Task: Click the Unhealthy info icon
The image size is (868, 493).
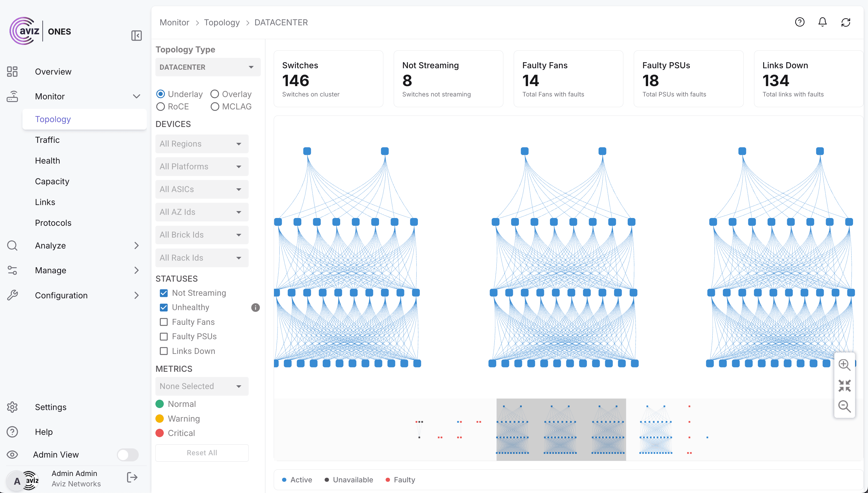Action: click(x=256, y=308)
